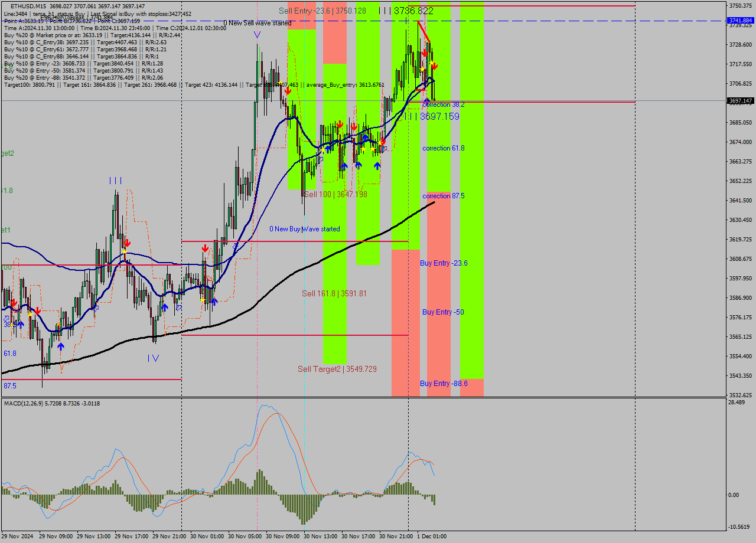Click the -10.5619 MACD scale value

click(x=739, y=527)
